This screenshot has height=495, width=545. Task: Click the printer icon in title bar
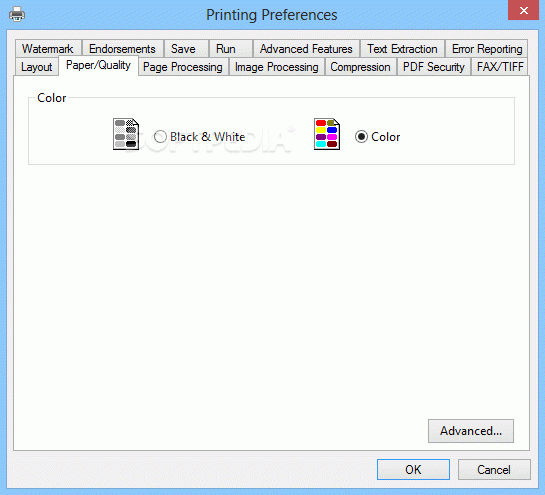click(x=17, y=15)
